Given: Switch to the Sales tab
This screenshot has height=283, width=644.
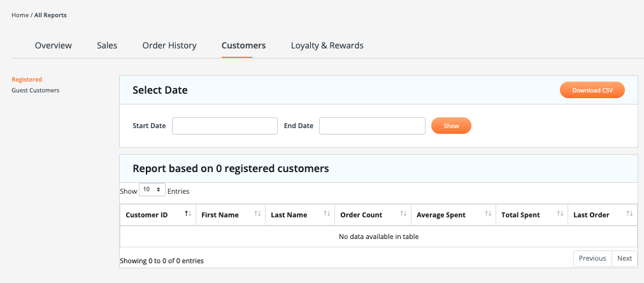Looking at the screenshot, I should tap(107, 46).
